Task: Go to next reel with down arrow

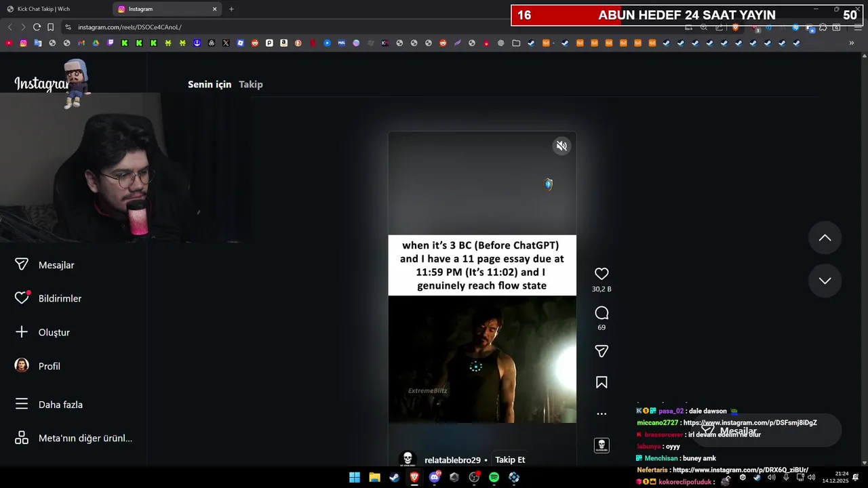Action: point(825,281)
